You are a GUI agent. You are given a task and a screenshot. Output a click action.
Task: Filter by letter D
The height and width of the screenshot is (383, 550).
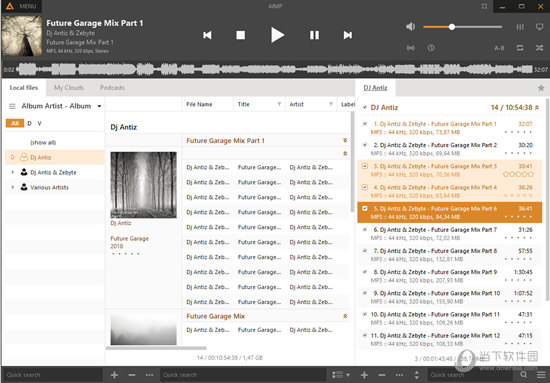(x=29, y=123)
